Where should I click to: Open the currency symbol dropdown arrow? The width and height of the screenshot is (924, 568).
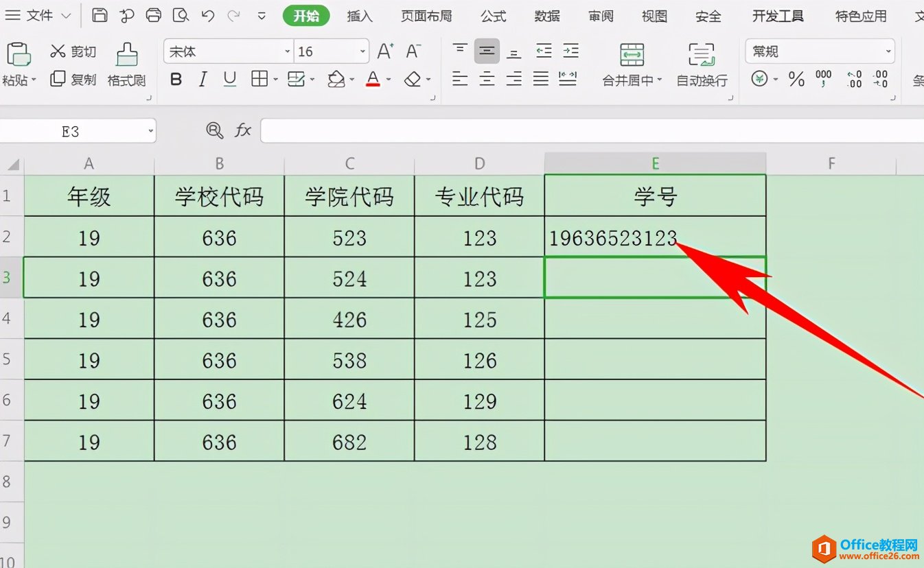click(x=776, y=80)
